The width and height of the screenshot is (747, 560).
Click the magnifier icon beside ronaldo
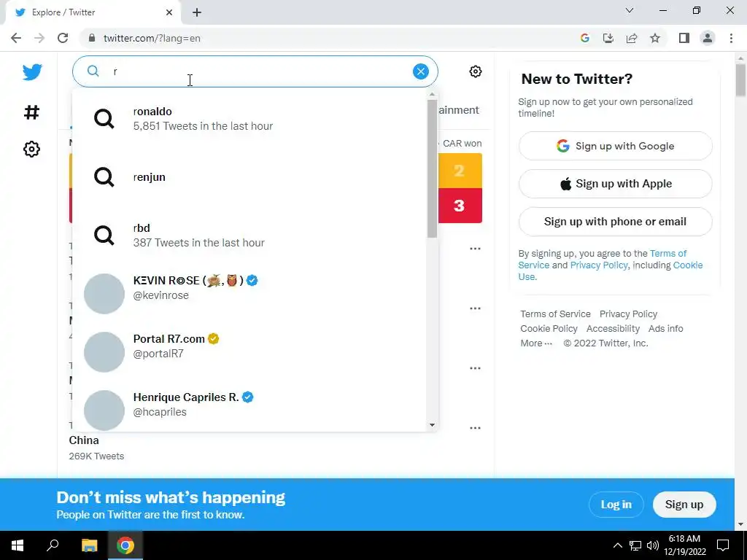[104, 119]
